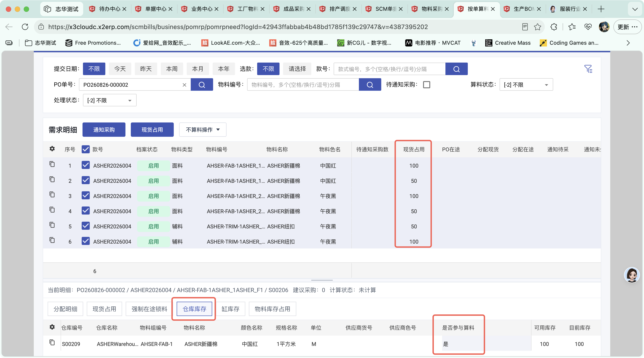Click the 强制在途锁料 tab
This screenshot has width=644, height=358.
149,309
